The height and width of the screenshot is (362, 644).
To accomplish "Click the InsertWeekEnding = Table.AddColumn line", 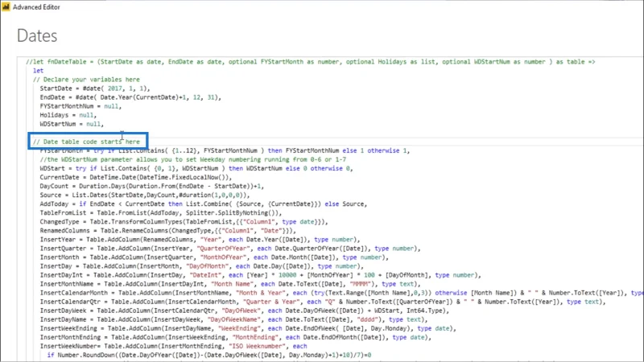I will (248, 328).
